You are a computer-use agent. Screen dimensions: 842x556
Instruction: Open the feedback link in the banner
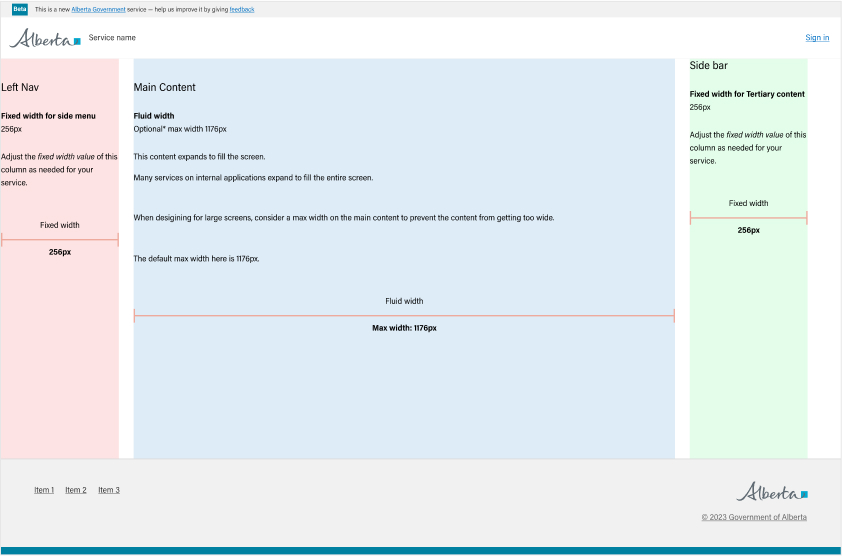pos(242,9)
